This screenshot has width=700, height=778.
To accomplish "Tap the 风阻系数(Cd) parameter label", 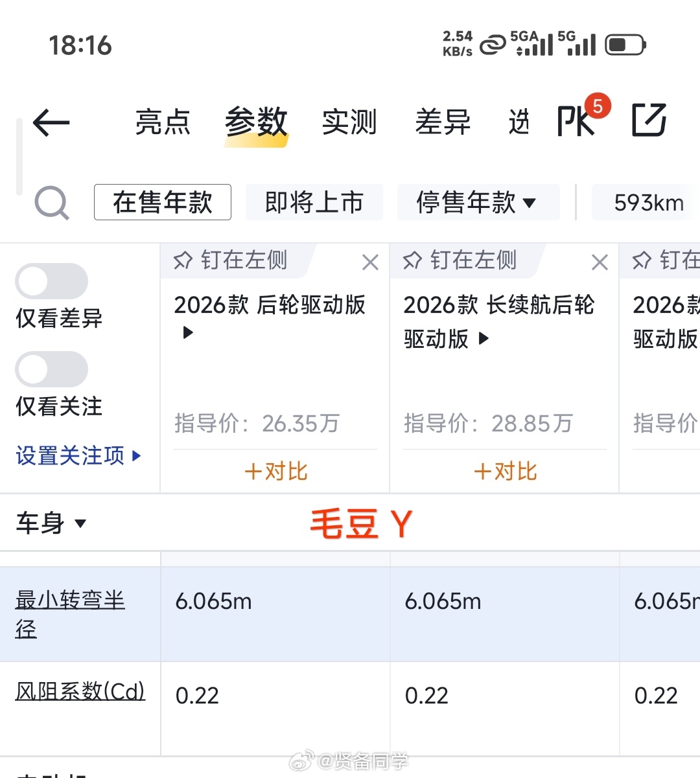I will coord(80,691).
